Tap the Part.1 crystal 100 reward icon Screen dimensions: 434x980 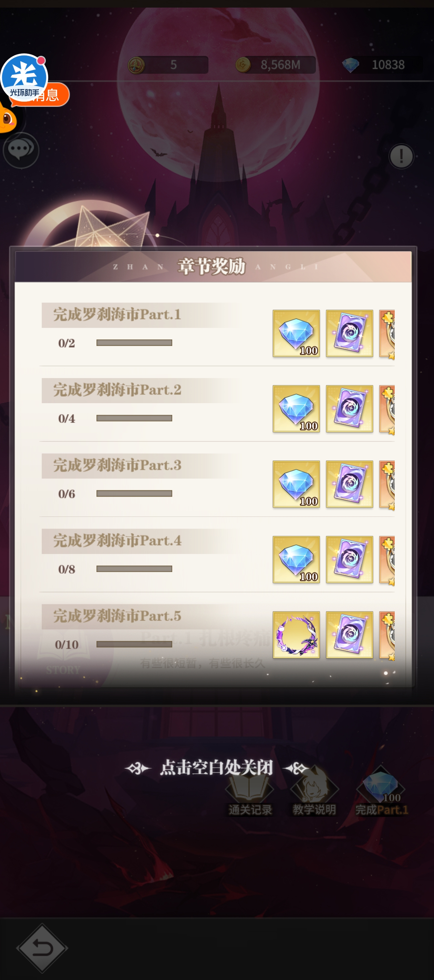click(296, 333)
